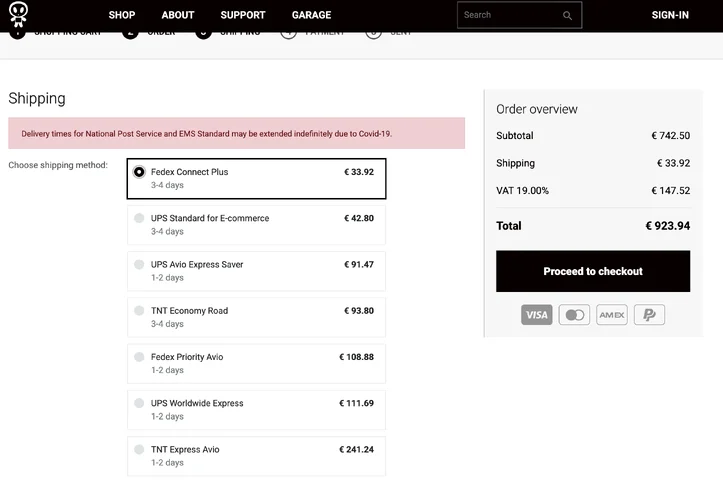Open the Garage menu item
Image resolution: width=723 pixels, height=500 pixels.
(x=311, y=15)
